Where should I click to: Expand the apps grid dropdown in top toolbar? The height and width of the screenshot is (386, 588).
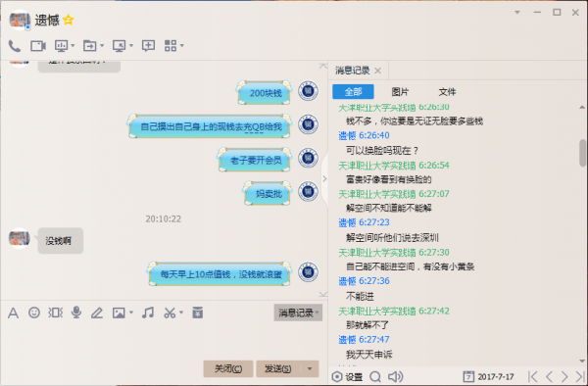pos(182,46)
